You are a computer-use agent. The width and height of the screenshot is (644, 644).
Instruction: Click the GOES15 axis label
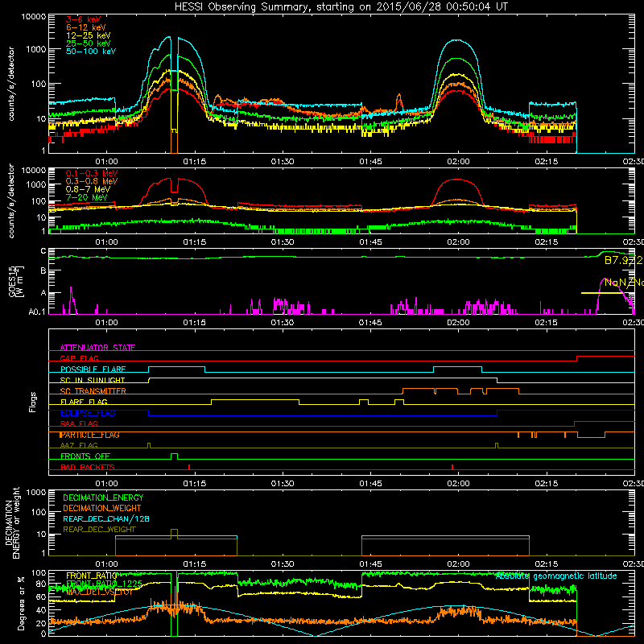tap(16, 282)
